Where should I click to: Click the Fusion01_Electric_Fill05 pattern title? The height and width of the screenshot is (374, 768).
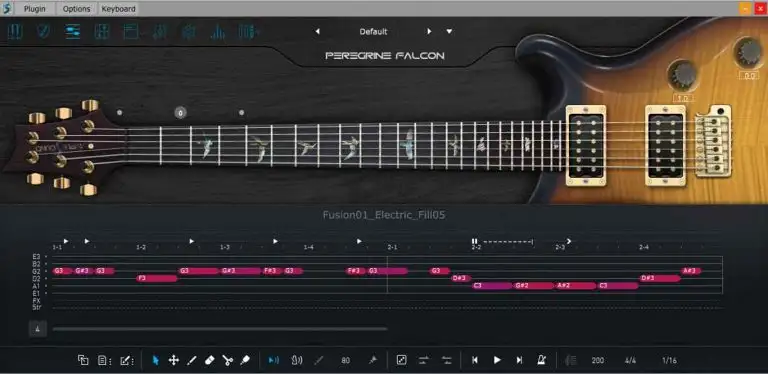click(x=384, y=215)
